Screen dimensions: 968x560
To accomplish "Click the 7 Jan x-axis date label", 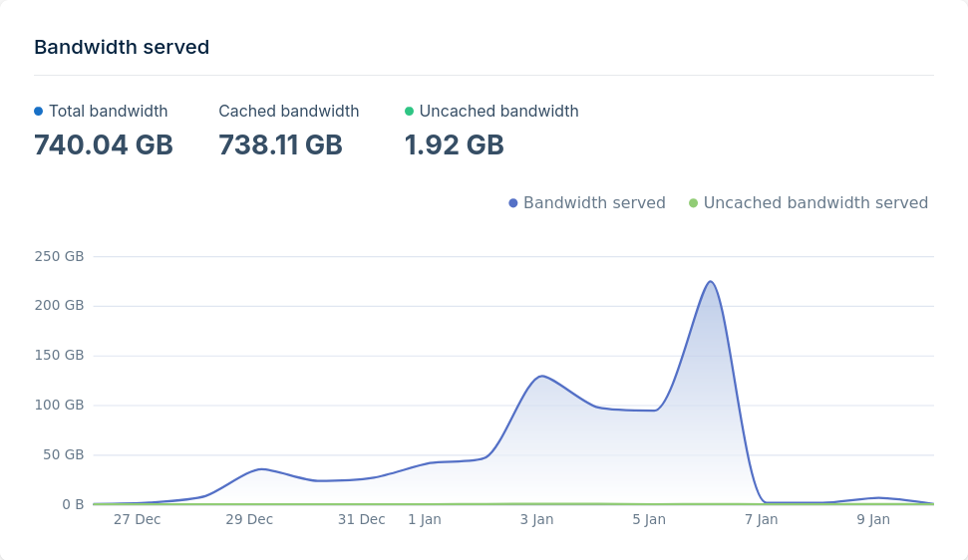I will pos(761,519).
